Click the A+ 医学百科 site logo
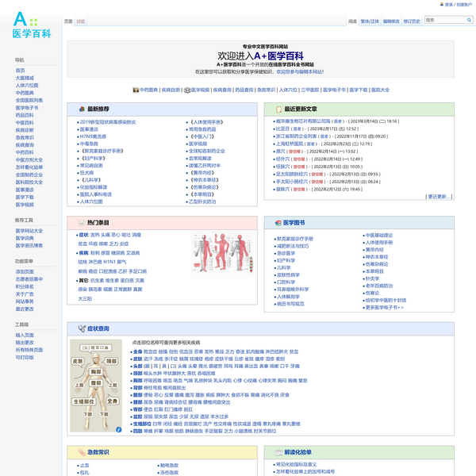The width and height of the screenshot is (476, 476). pos(32,25)
